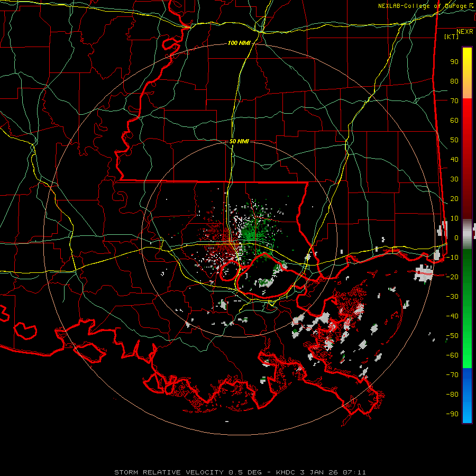476x476 pixels.
Task: Select the -30 value on the velocity scale
Action: pos(452,297)
